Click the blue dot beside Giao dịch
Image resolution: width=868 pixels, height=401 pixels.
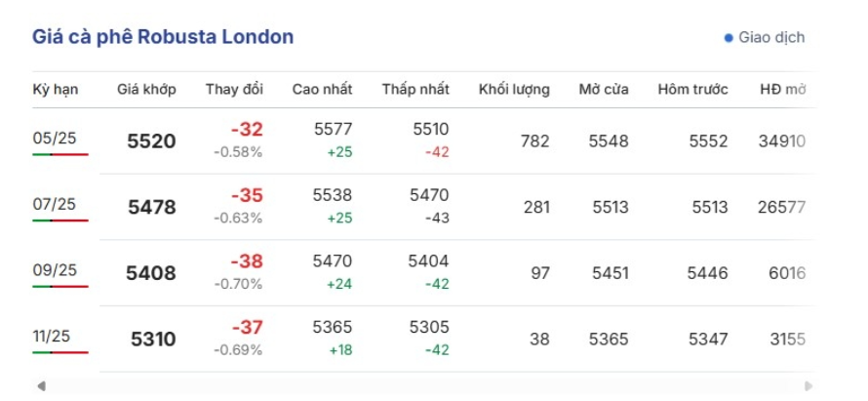point(728,38)
